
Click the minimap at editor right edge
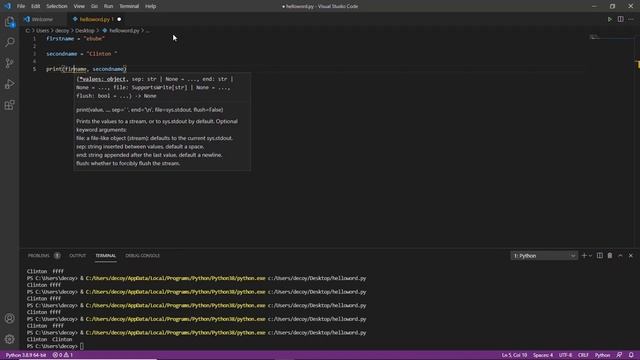(610, 38)
